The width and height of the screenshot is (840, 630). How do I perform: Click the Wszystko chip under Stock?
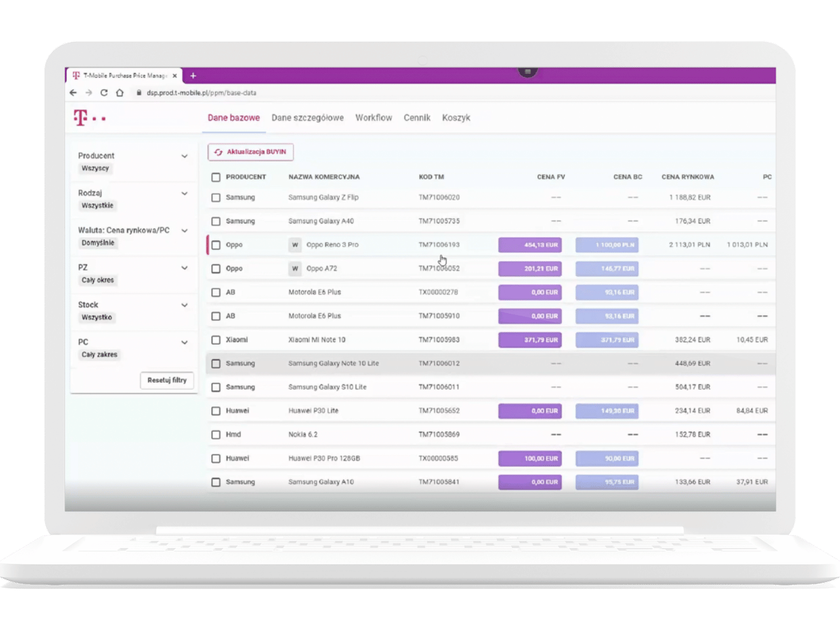[96, 318]
